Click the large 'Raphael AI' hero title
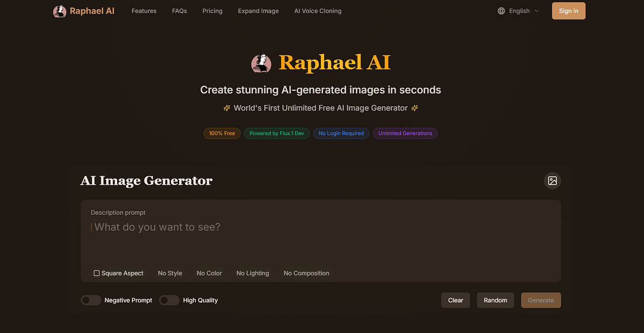 tap(334, 63)
